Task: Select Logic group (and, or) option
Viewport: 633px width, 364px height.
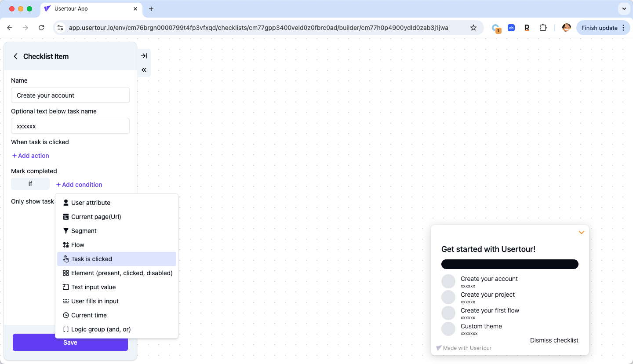Action: [116, 329]
